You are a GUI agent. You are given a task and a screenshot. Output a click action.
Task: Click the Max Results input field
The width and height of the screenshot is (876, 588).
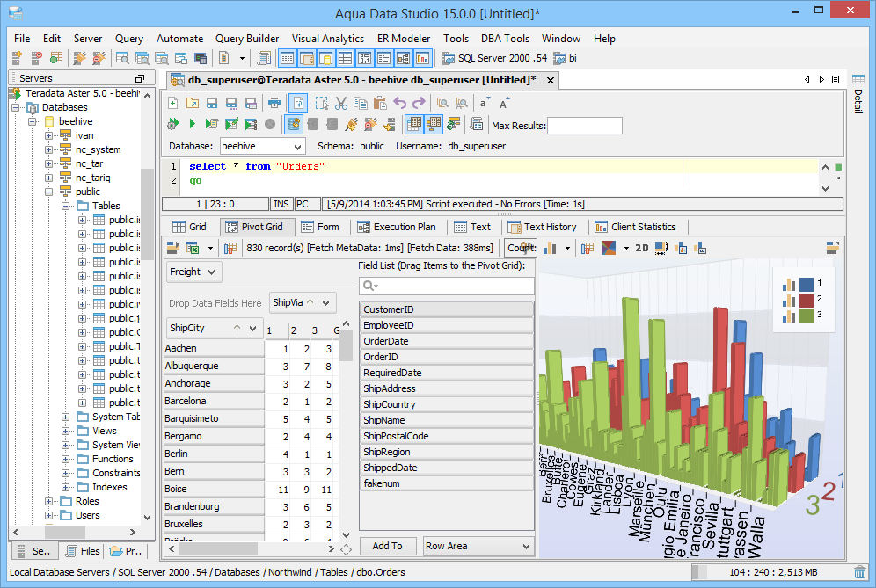coord(584,126)
